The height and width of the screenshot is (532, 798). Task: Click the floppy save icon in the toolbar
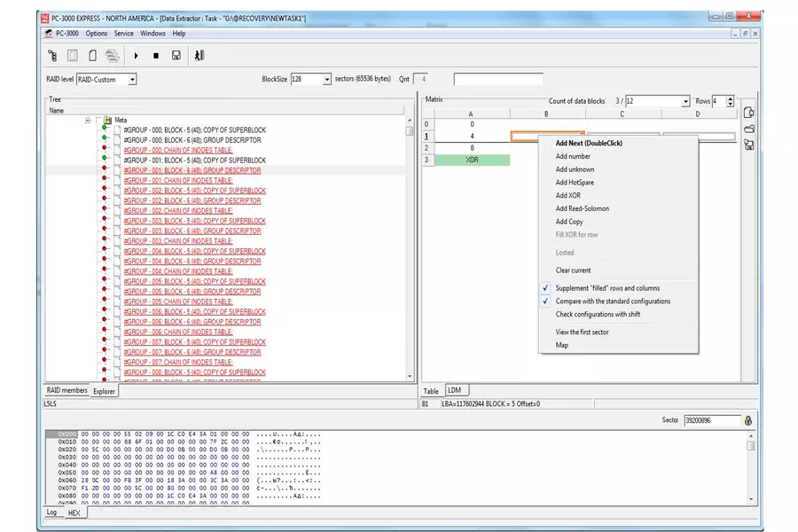(176, 56)
